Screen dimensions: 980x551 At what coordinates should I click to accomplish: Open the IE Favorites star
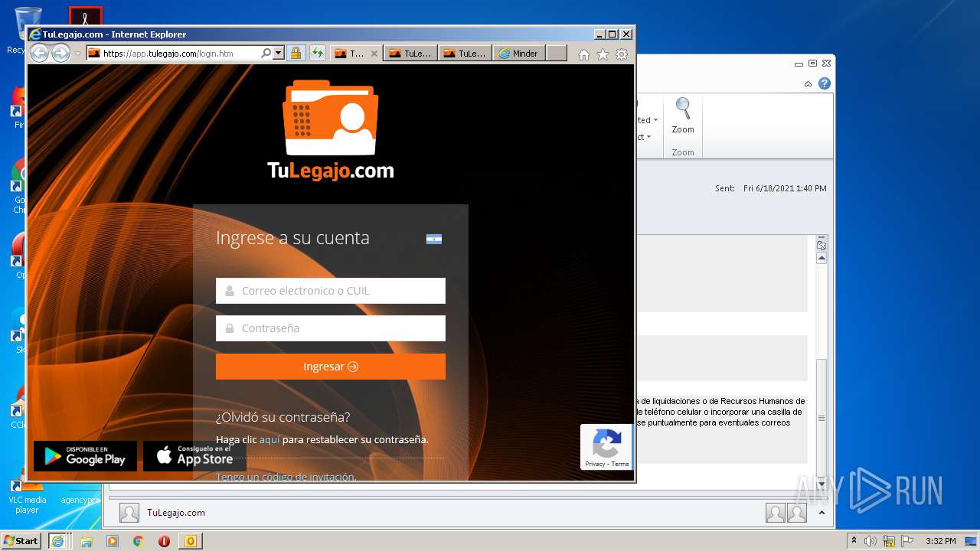point(603,54)
